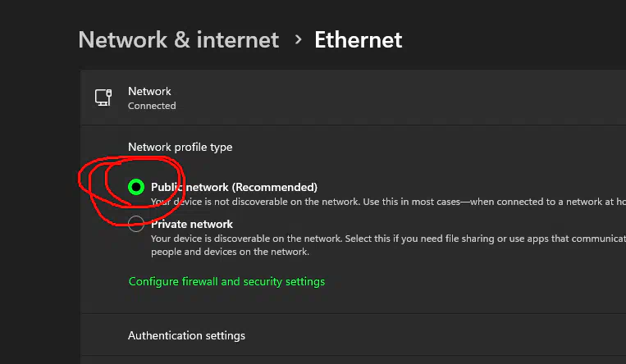Expand the Authentication settings section
The image size is (626, 364).
click(353, 335)
